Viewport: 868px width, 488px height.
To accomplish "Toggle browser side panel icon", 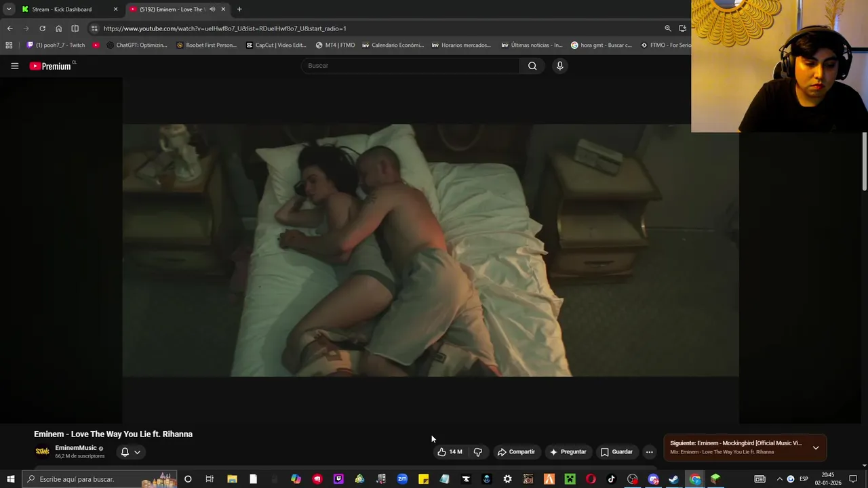I will click(75, 28).
